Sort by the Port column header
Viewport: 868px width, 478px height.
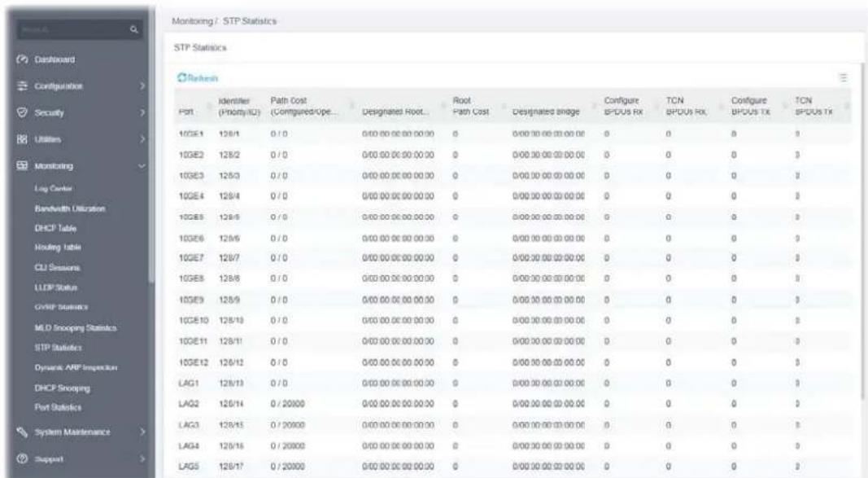click(186, 112)
